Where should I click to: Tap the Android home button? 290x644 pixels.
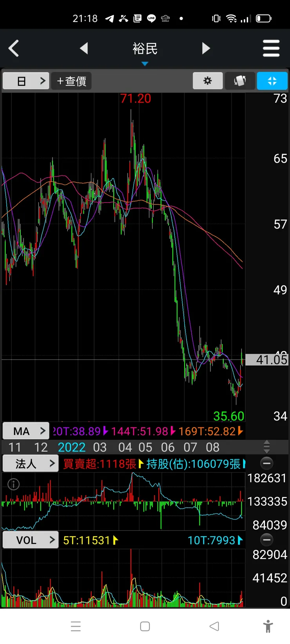[145, 626]
